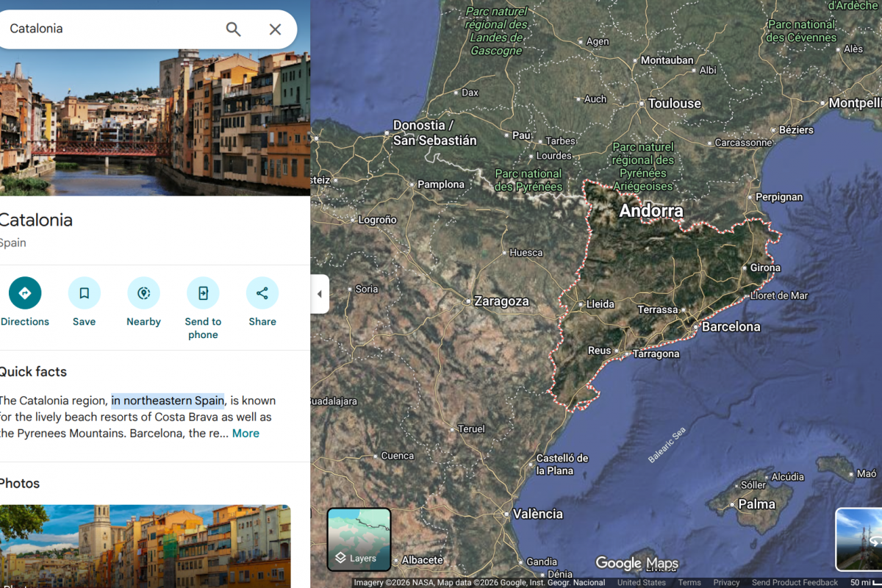This screenshot has height=588, width=882.
Task: Open the Privacy link
Action: [x=728, y=581]
